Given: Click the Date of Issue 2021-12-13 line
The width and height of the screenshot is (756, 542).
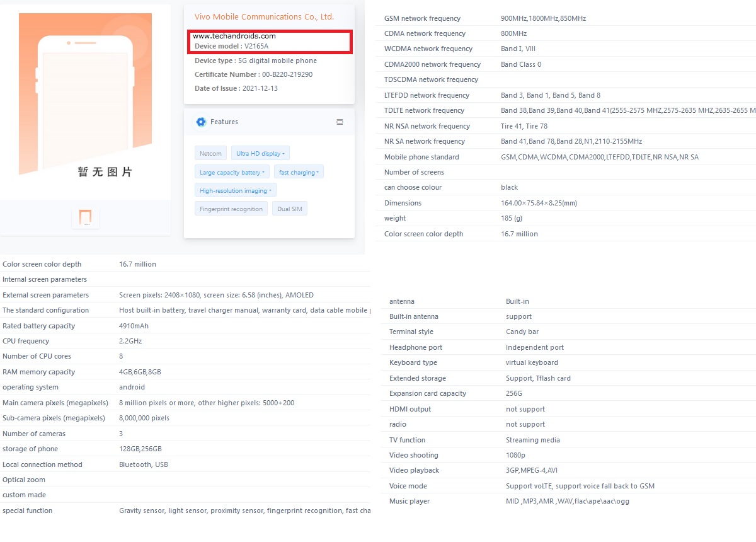Looking at the screenshot, I should 236,88.
